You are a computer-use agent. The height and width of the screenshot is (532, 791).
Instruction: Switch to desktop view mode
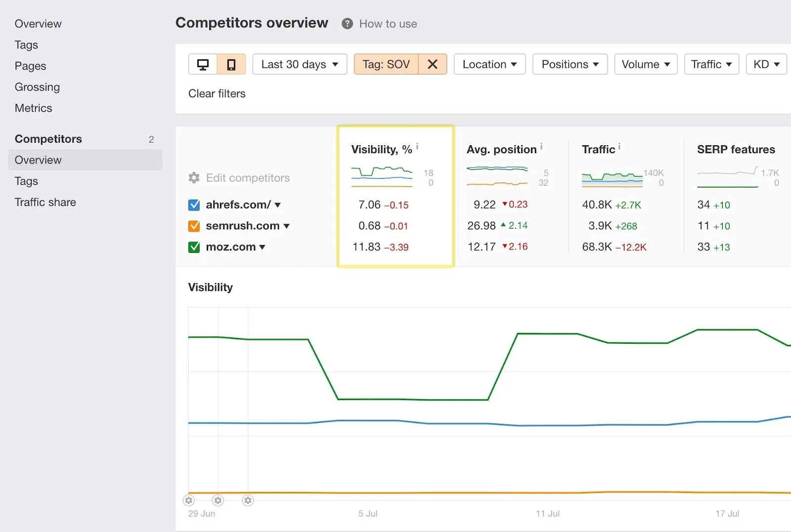pyautogui.click(x=203, y=64)
